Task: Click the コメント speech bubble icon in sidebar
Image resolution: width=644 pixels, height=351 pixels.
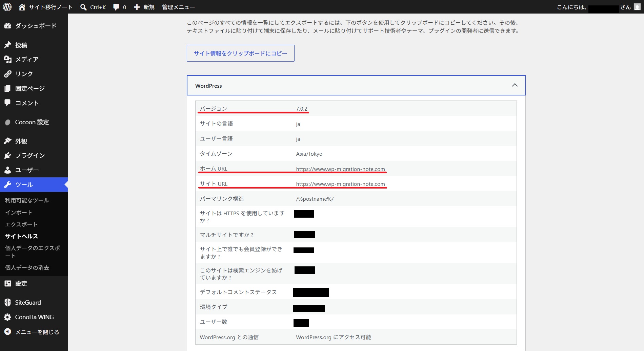Action: [x=7, y=103]
